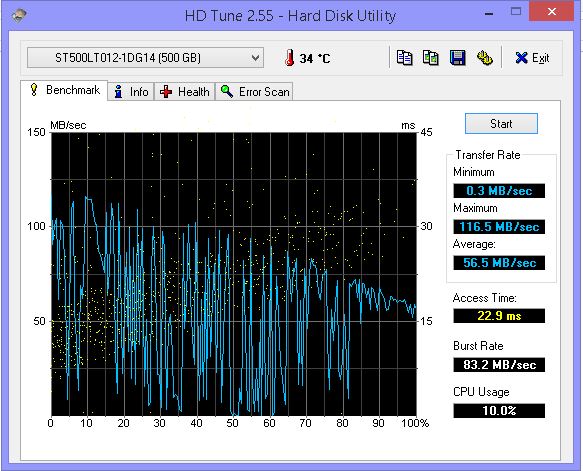
Task: Select the CPU Usage 10.0% value
Action: (499, 410)
